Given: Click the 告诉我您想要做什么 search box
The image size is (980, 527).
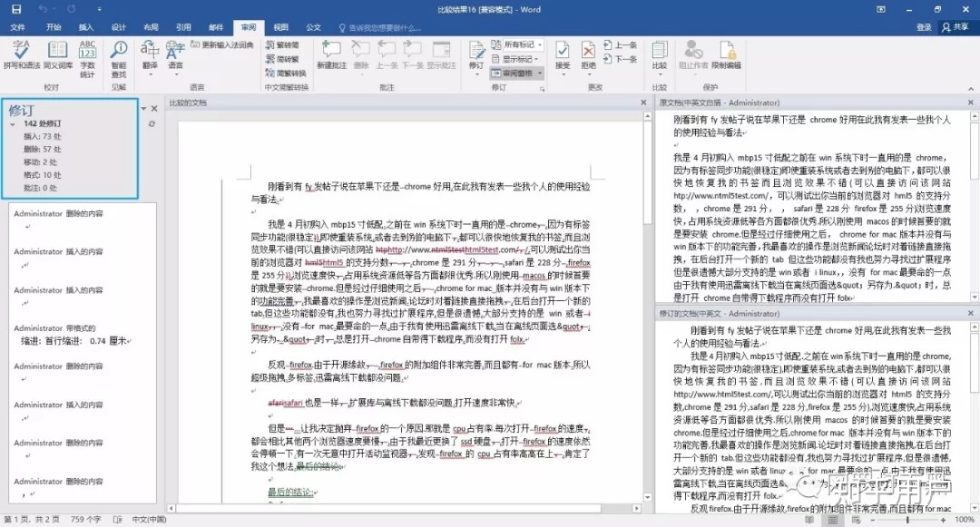Looking at the screenshot, I should [x=380, y=28].
